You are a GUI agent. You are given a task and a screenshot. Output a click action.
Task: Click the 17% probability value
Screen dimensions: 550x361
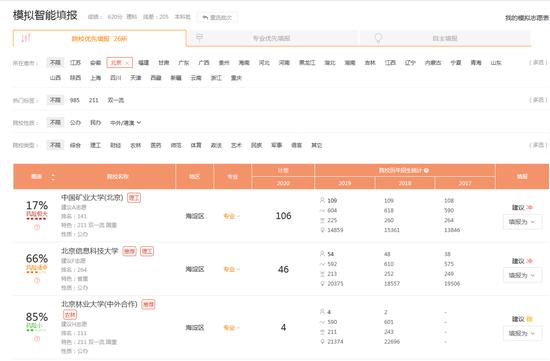(x=37, y=205)
